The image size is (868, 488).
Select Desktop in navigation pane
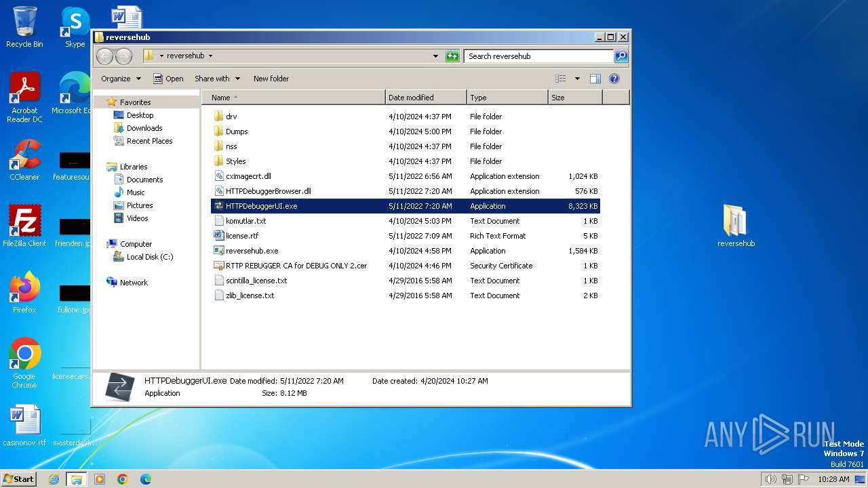[x=140, y=115]
